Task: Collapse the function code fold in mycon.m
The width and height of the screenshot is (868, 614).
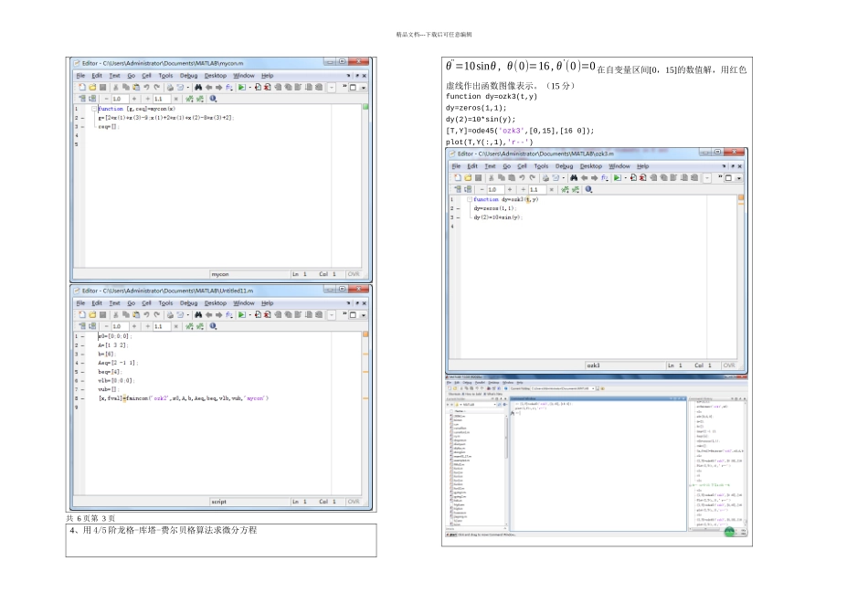Action: 93,109
